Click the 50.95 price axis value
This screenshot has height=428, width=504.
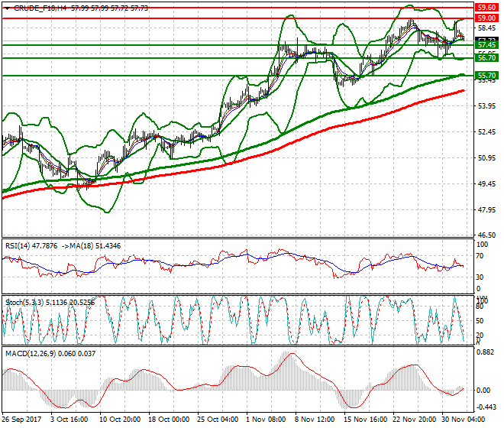[486, 158]
